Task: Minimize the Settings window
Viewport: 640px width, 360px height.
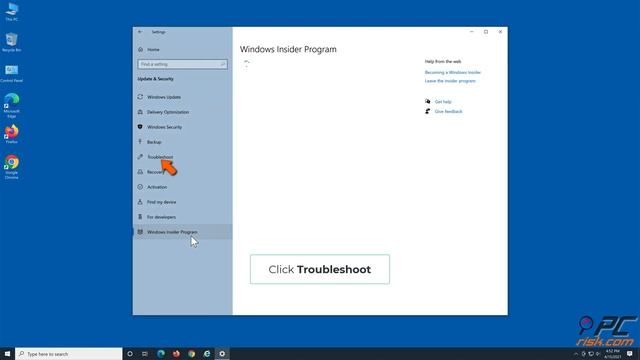Action: point(472,32)
